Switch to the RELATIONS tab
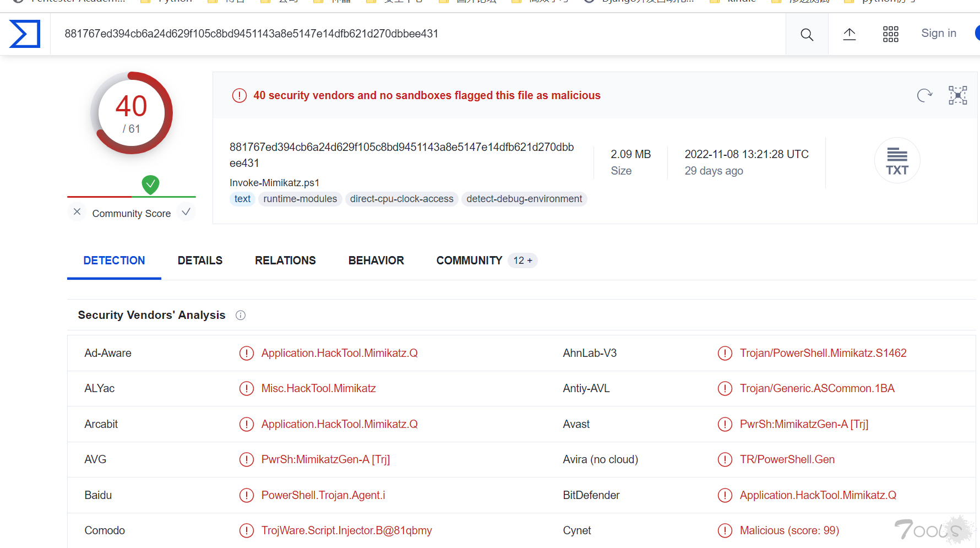The width and height of the screenshot is (980, 548). click(x=285, y=261)
